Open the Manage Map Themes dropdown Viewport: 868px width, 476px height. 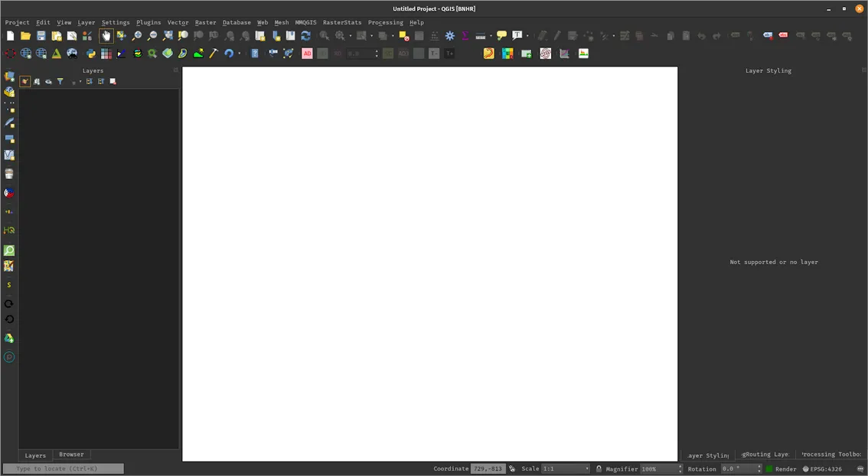click(48, 81)
